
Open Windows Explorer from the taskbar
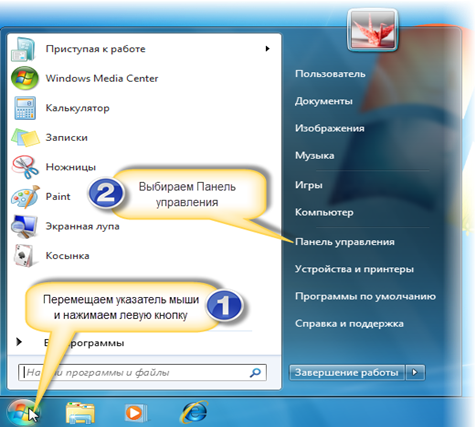80,413
